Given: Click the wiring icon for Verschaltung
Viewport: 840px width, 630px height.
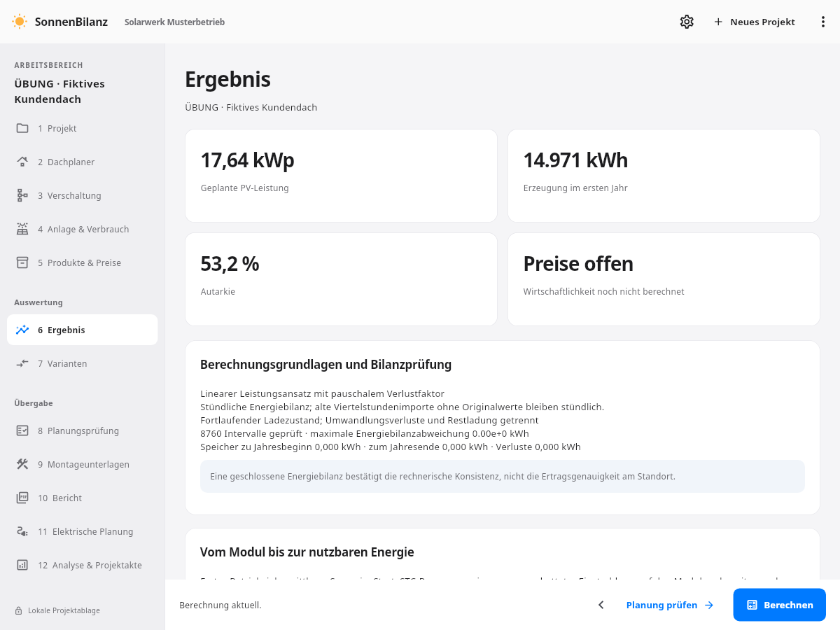Looking at the screenshot, I should pos(22,195).
